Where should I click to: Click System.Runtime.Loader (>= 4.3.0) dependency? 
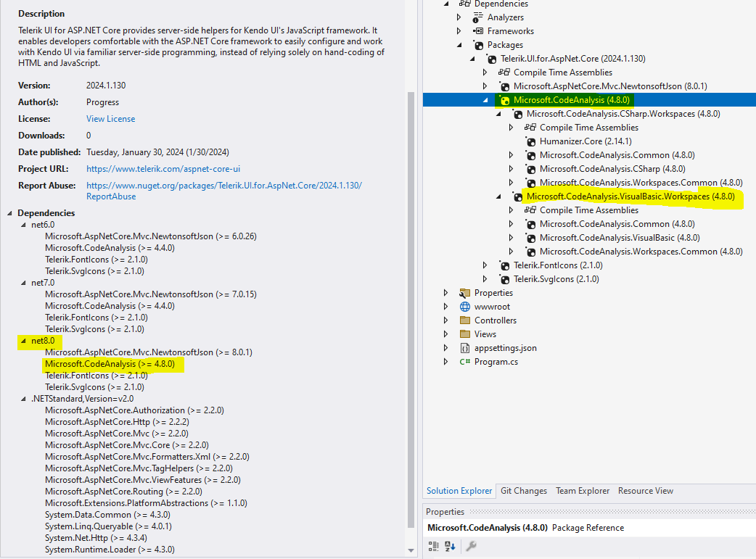(x=110, y=550)
